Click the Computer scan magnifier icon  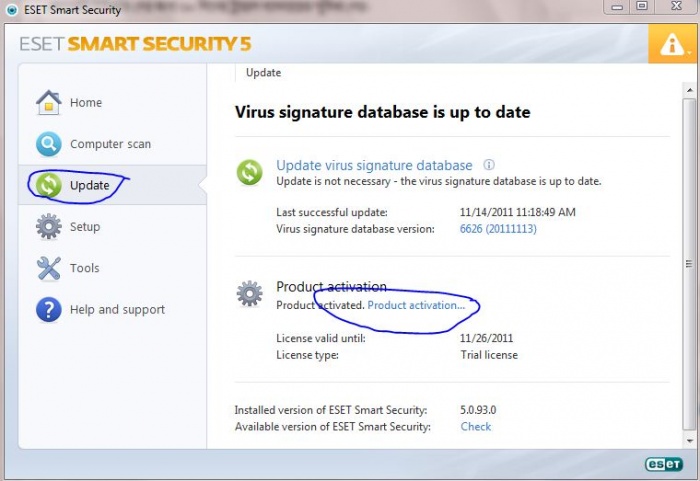49,144
